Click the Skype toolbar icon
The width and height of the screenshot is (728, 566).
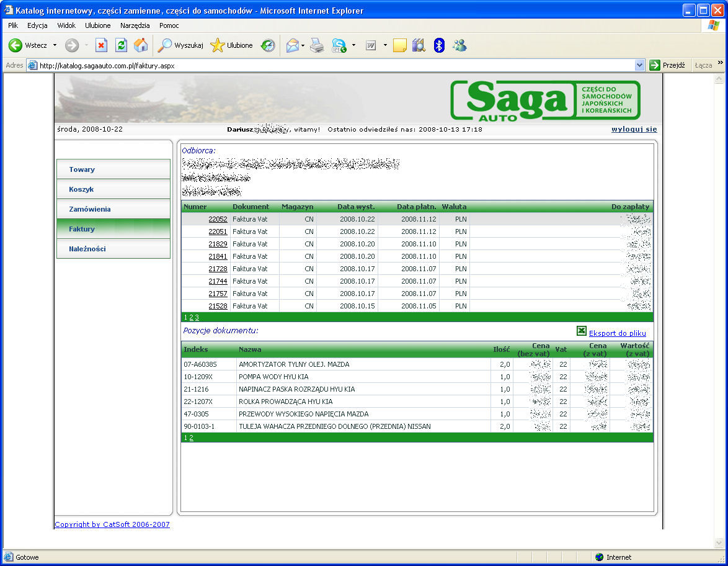point(339,45)
